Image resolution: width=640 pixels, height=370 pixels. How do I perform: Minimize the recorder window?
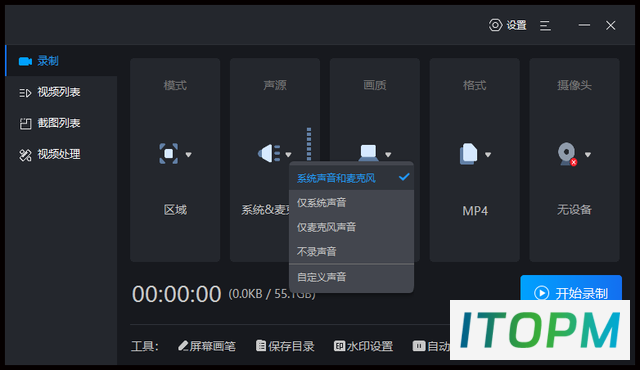(584, 25)
